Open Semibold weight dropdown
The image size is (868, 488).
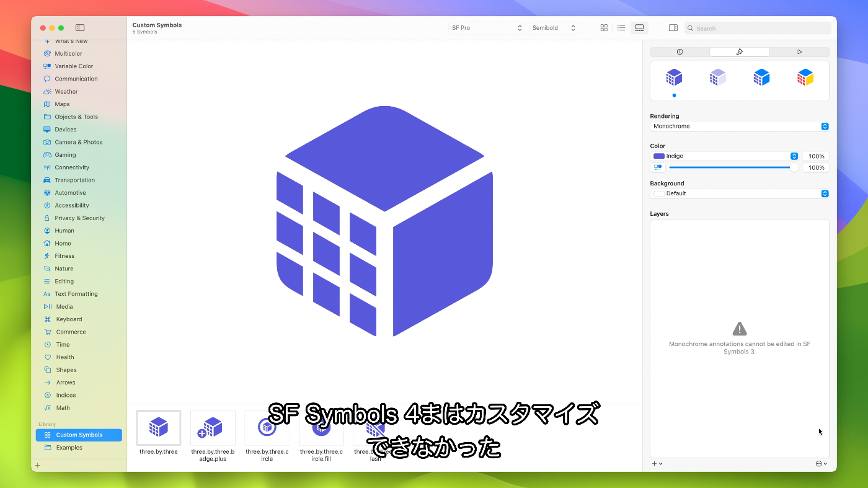click(554, 28)
